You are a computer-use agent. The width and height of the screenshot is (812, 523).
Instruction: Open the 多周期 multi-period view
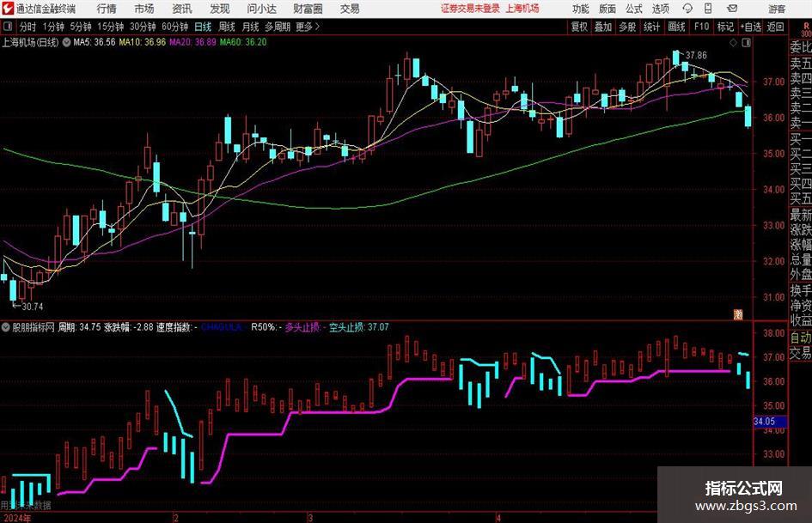coord(277,27)
